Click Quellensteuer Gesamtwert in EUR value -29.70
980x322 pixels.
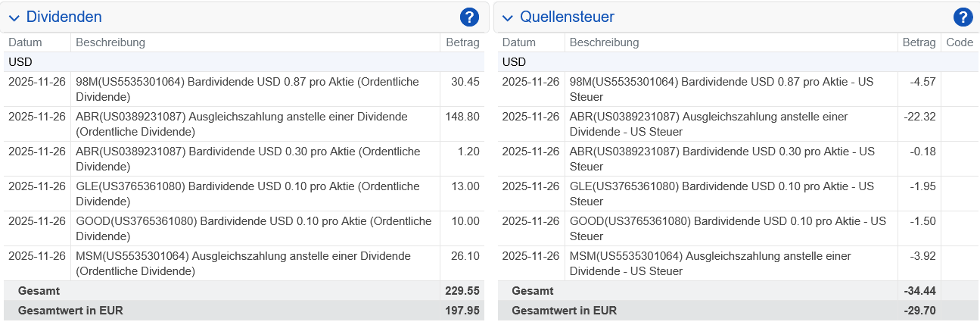point(920,310)
